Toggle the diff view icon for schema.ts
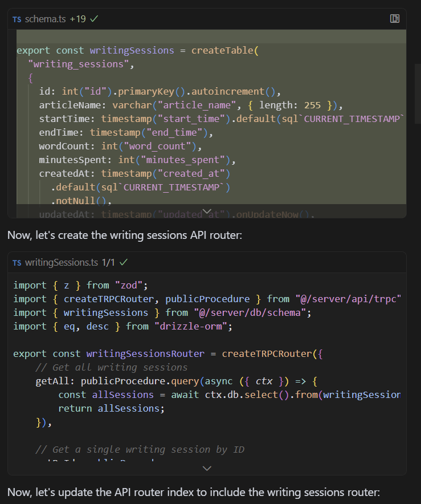This screenshot has height=504, width=421. pyautogui.click(x=394, y=19)
